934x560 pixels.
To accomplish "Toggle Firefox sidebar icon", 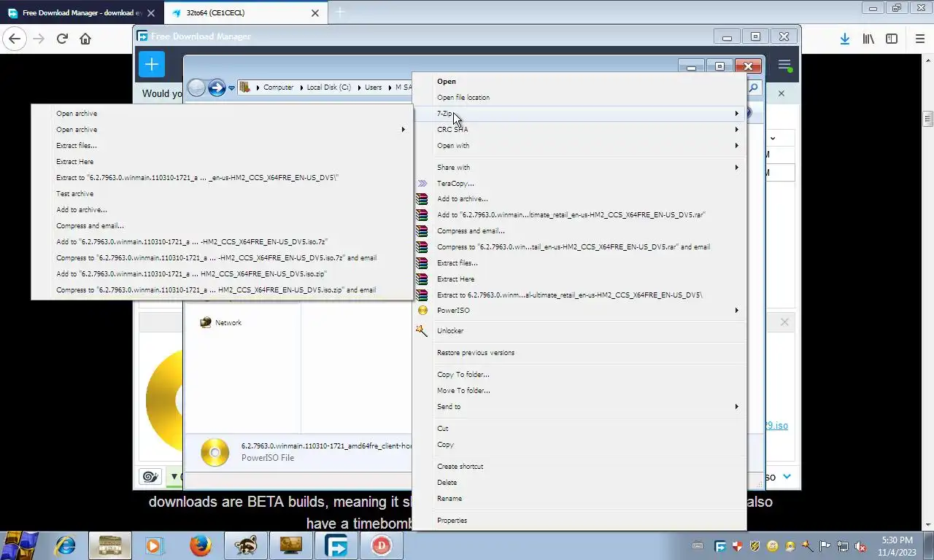I will click(x=892, y=39).
